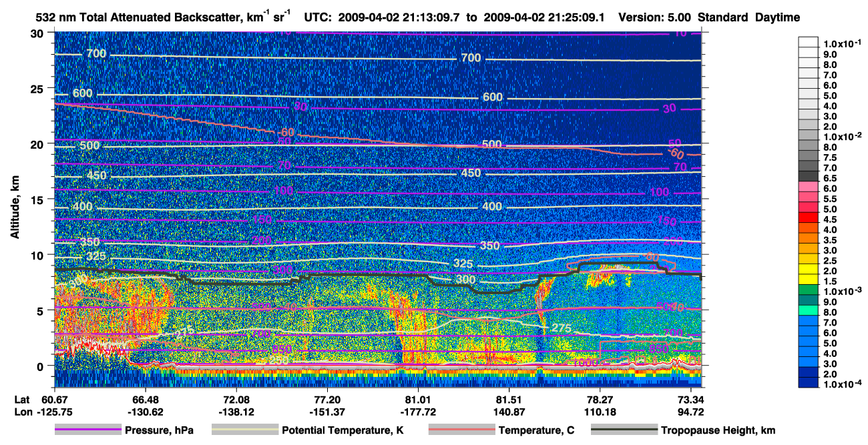Click longitude value "94.72"

click(x=690, y=412)
